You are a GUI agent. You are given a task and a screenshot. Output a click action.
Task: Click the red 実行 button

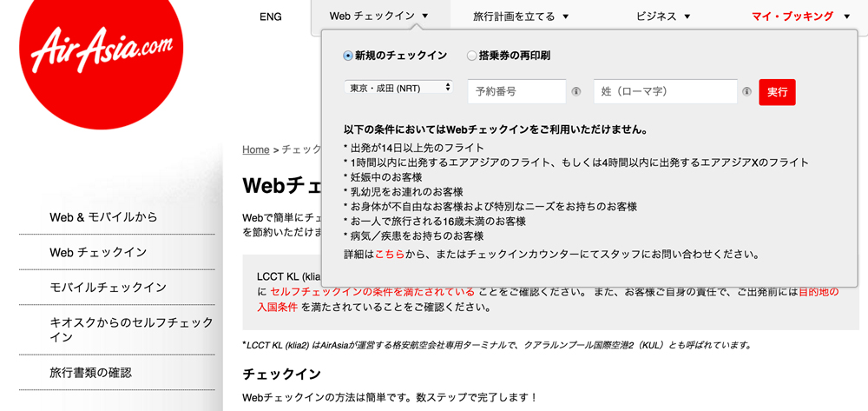(x=777, y=92)
